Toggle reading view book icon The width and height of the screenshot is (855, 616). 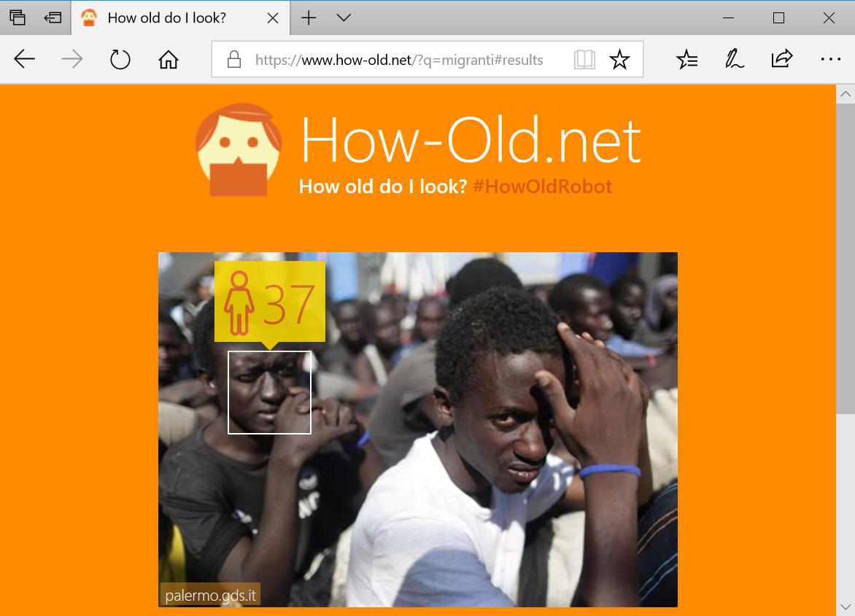point(584,59)
